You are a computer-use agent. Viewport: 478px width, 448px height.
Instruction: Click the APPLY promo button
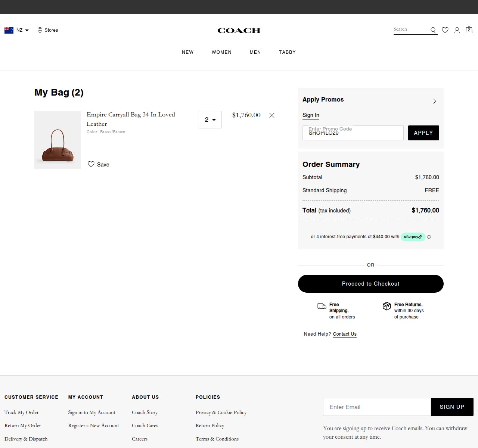click(423, 133)
